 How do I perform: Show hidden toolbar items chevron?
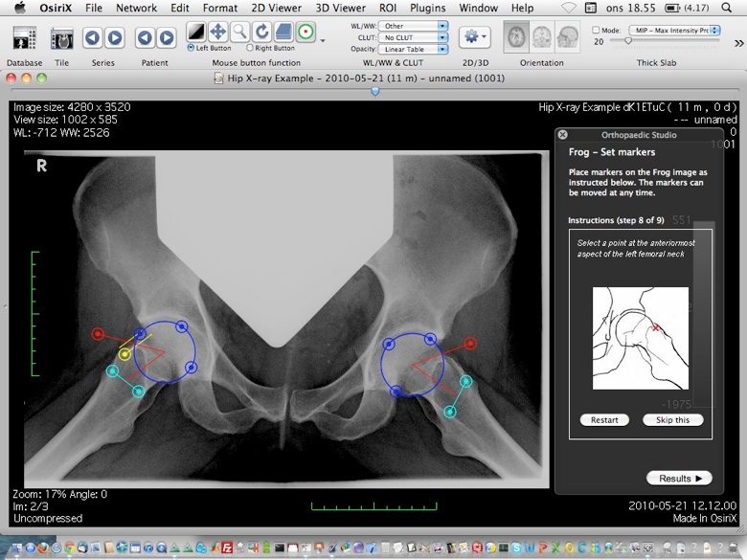[x=739, y=43]
